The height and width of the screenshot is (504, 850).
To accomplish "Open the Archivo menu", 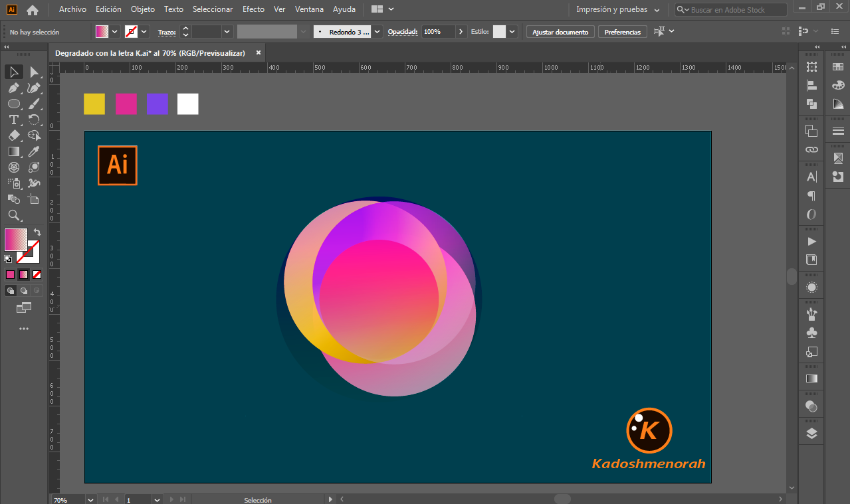I will pyautogui.click(x=72, y=9).
